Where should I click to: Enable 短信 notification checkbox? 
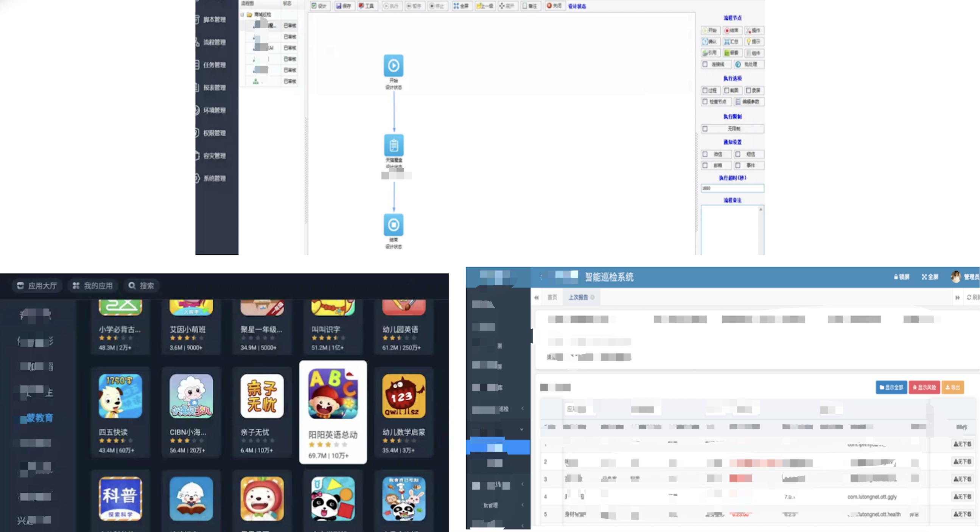click(738, 154)
